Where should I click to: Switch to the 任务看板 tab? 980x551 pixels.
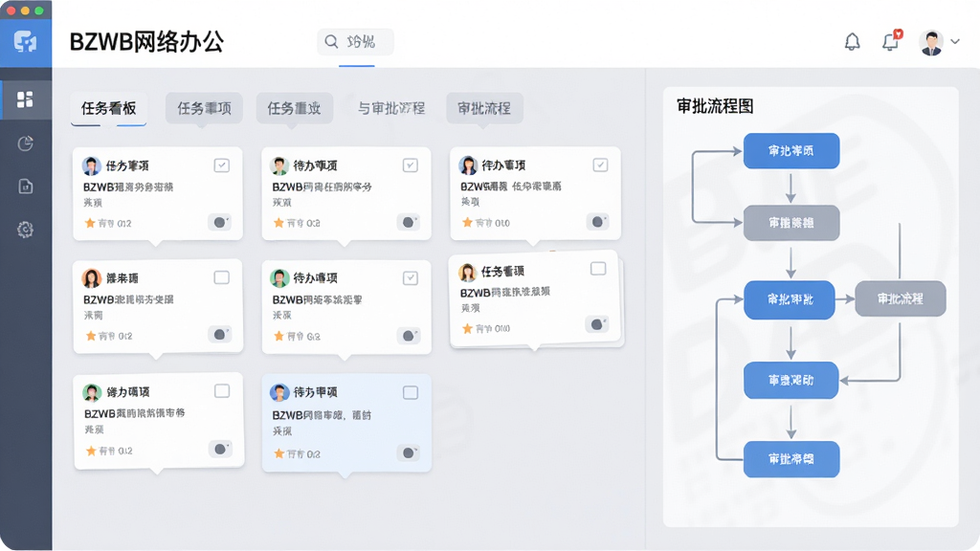[x=109, y=108]
